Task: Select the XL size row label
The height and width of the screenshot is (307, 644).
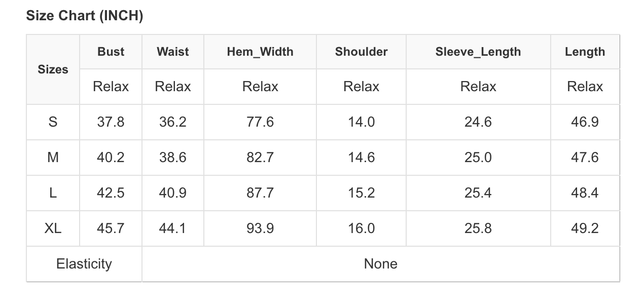Action: (53, 228)
